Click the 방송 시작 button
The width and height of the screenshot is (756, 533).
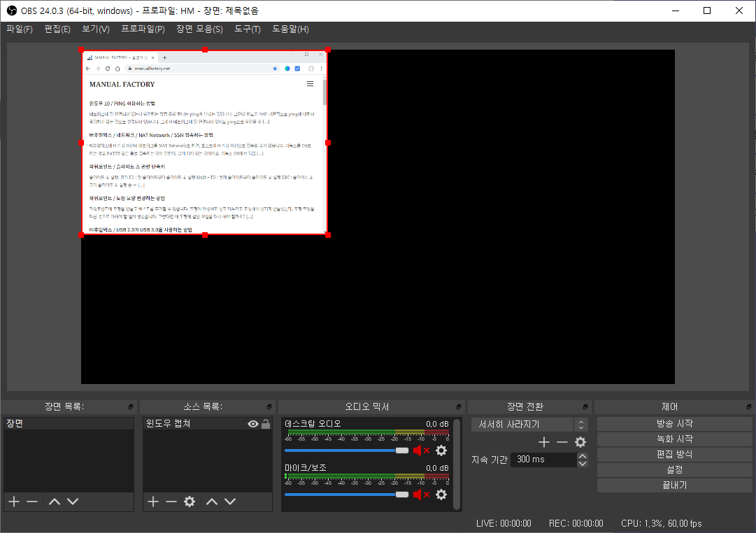click(x=674, y=423)
